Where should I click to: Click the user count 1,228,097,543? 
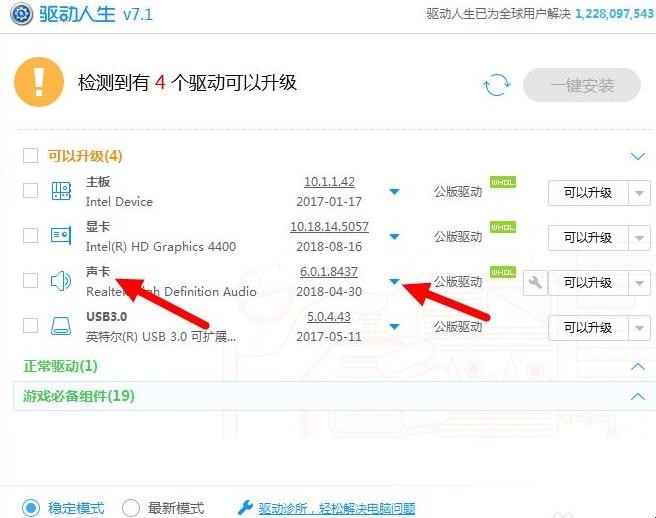click(615, 14)
